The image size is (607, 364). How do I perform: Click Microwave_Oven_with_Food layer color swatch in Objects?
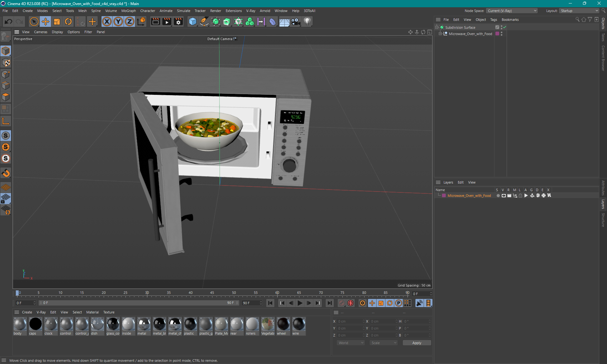(497, 34)
